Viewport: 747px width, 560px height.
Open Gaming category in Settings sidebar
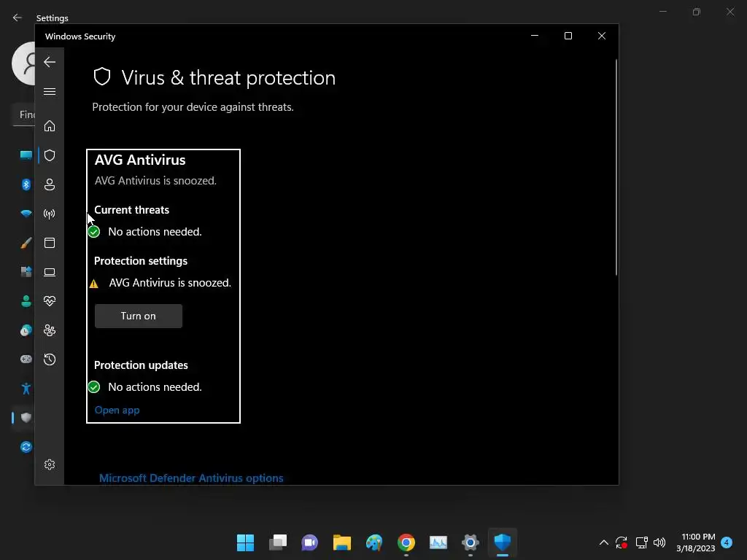[x=26, y=359]
